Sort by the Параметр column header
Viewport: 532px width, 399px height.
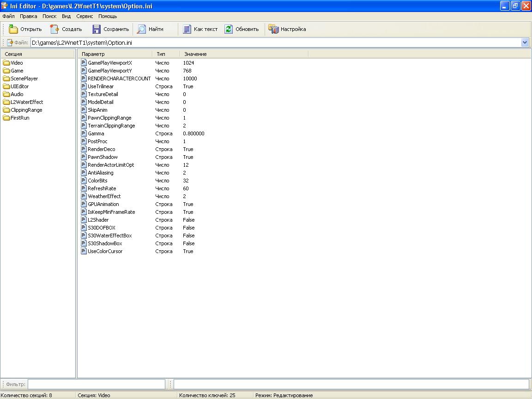115,54
